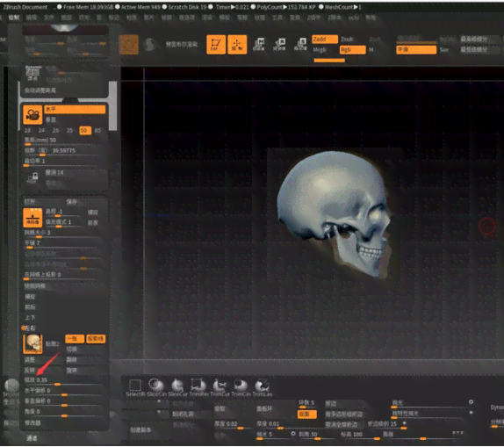
Task: Click the Edit mode button
Action: point(216,45)
